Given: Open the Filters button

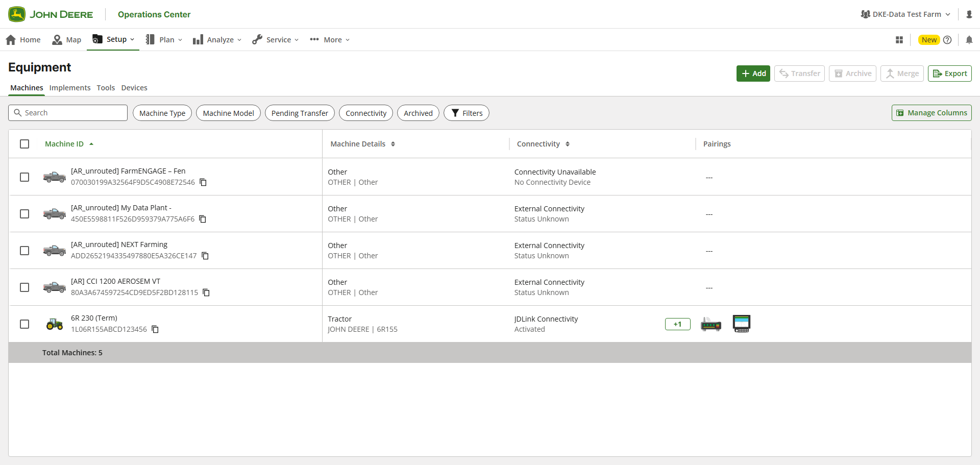Looking at the screenshot, I should click(x=467, y=113).
